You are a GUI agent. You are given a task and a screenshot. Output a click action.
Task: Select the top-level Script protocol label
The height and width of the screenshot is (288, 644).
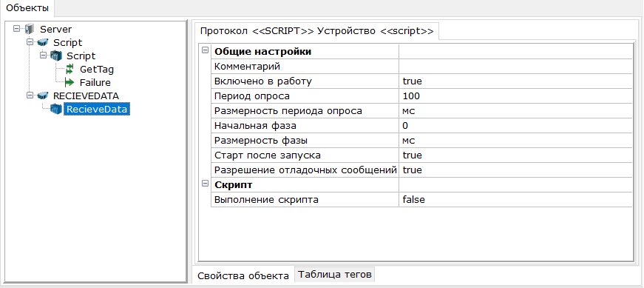pos(68,42)
